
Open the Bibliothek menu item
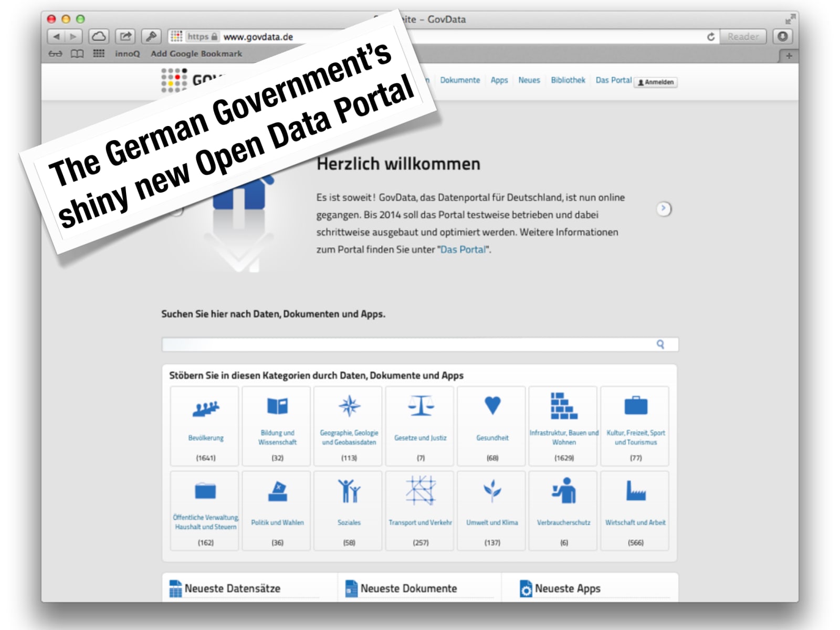tap(568, 80)
